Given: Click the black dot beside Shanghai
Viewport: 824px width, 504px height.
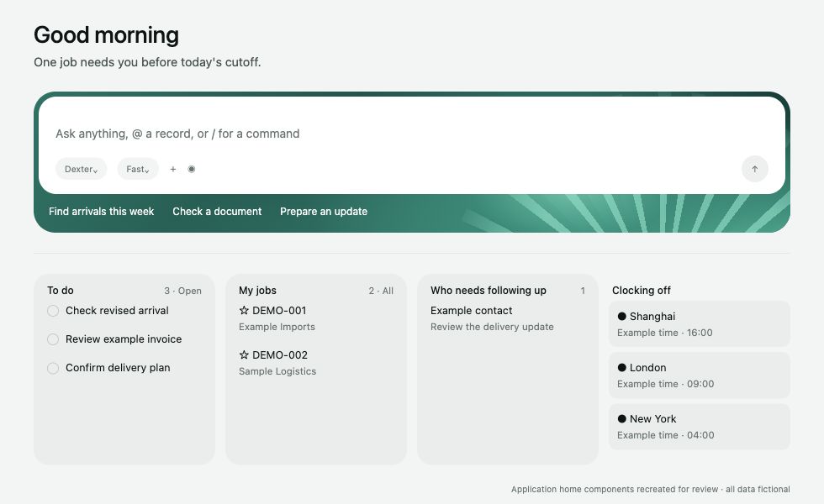Looking at the screenshot, I should [621, 316].
